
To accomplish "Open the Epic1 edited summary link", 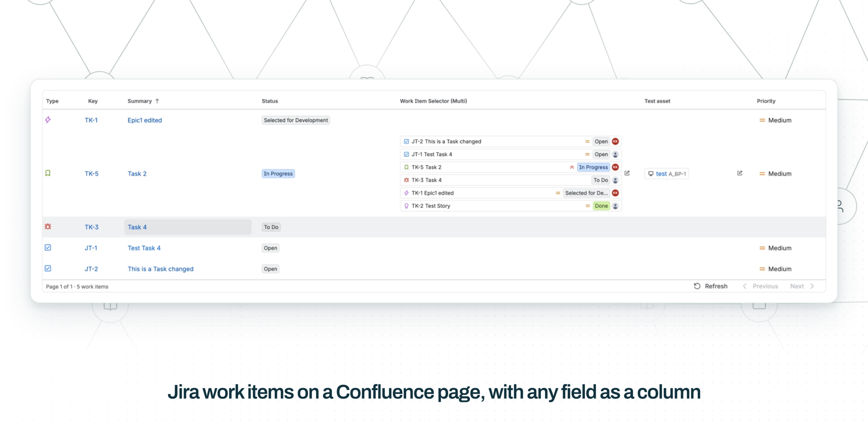I will coord(145,120).
